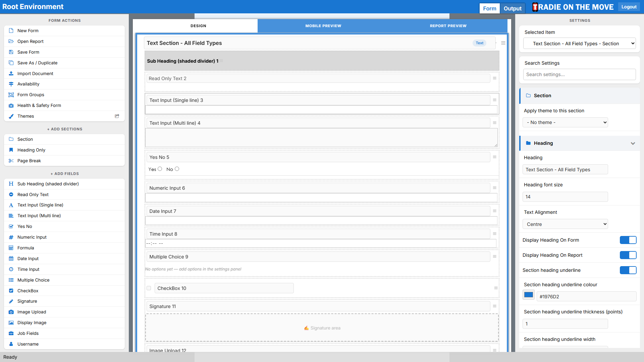The width and height of the screenshot is (644, 362).
Task: Select the No radio button
Action: coord(177,169)
